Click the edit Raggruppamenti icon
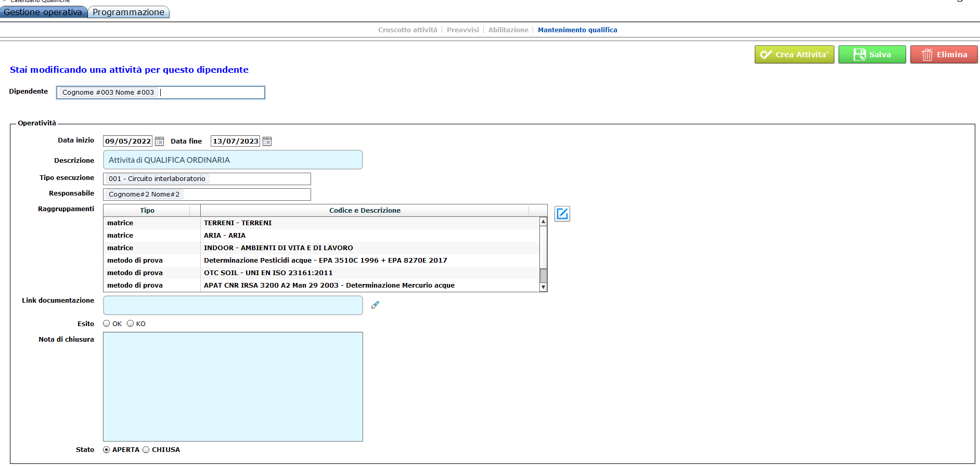Image resolution: width=980 pixels, height=466 pixels. 562,214
